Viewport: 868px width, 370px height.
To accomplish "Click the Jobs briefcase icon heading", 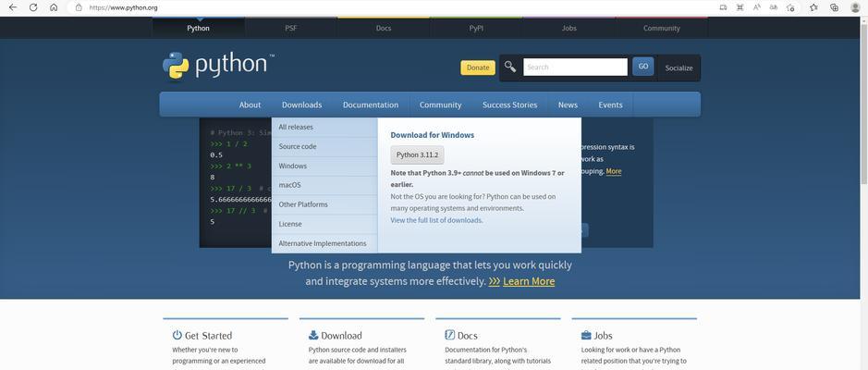I will coord(586,335).
